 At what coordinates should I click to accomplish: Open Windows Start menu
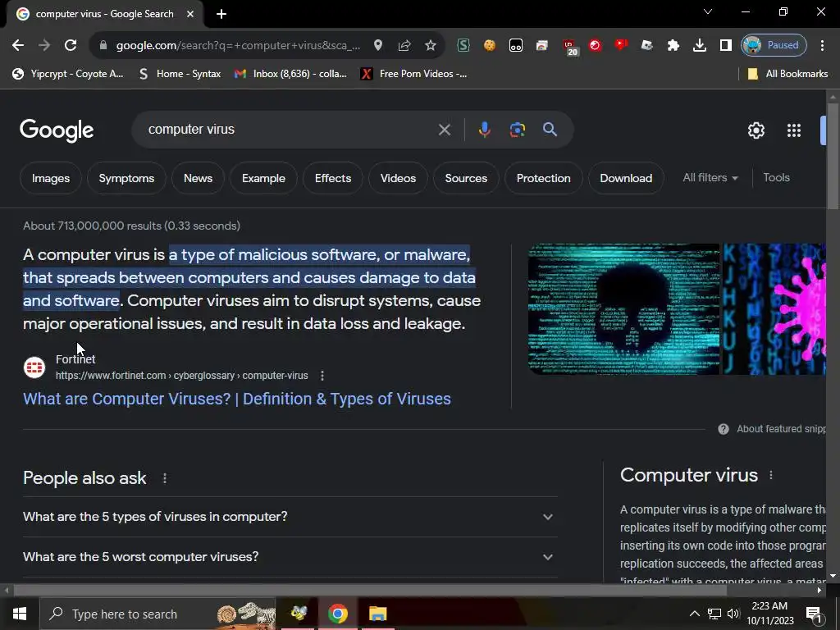[20, 614]
